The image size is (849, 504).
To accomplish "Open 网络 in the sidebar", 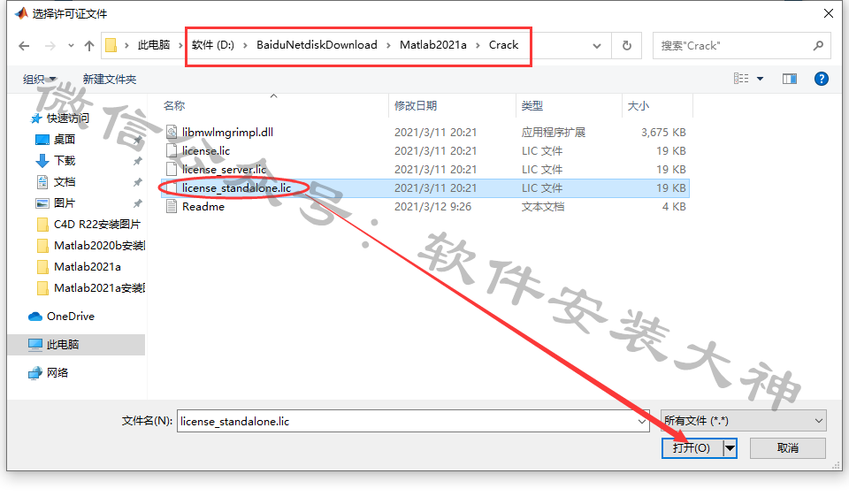I will click(57, 373).
